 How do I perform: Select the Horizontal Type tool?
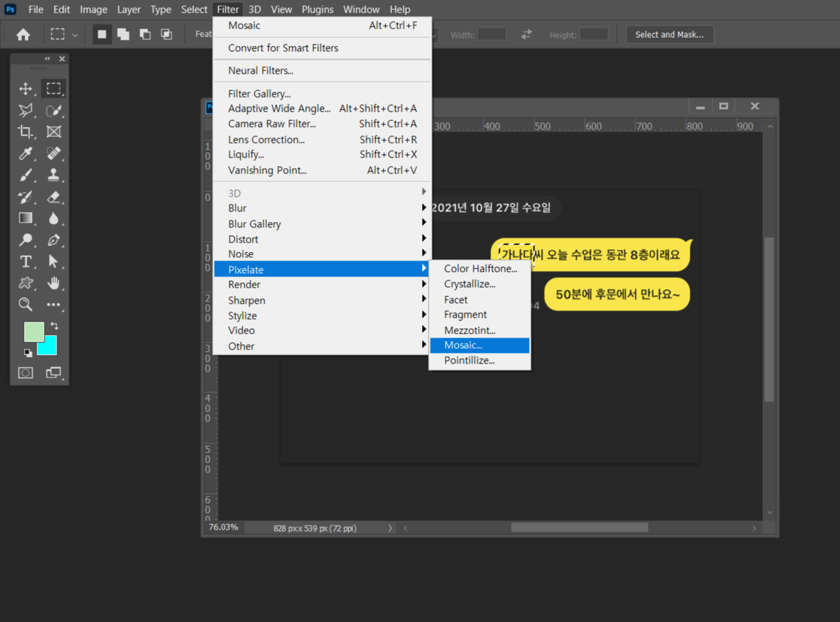click(x=26, y=261)
